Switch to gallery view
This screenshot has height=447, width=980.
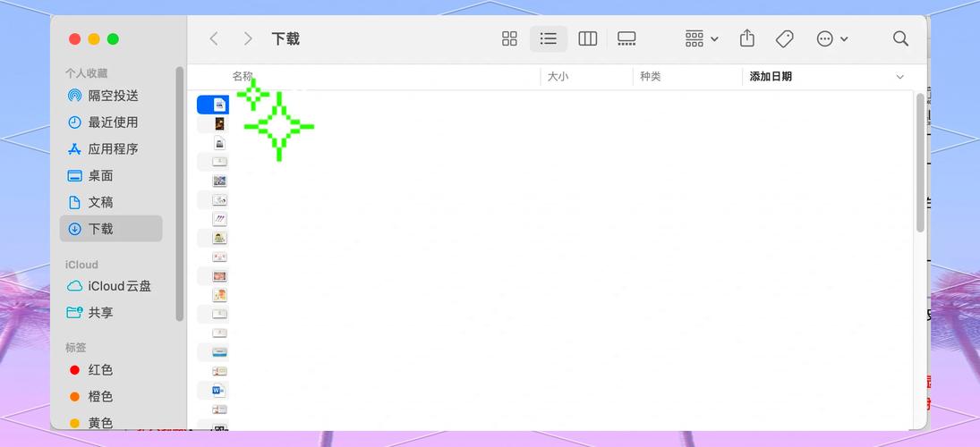626,38
